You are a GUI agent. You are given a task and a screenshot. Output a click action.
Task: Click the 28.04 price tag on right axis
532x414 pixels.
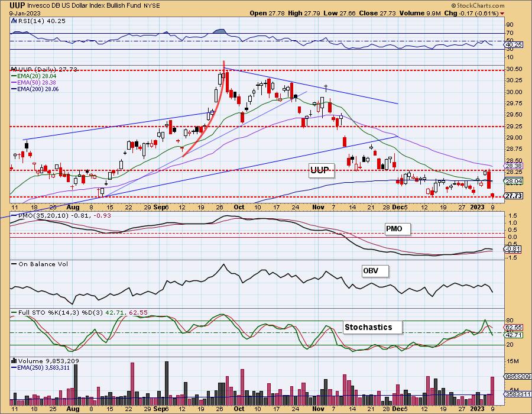coord(514,182)
